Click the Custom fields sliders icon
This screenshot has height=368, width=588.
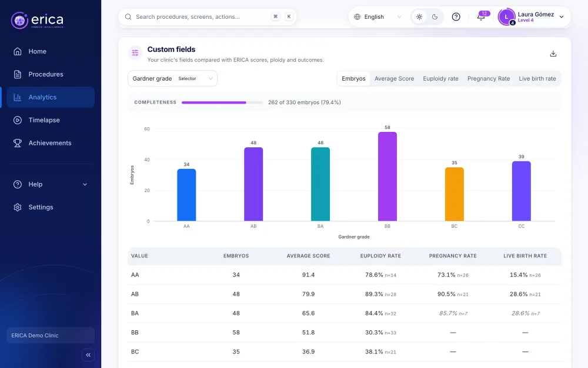[135, 53]
